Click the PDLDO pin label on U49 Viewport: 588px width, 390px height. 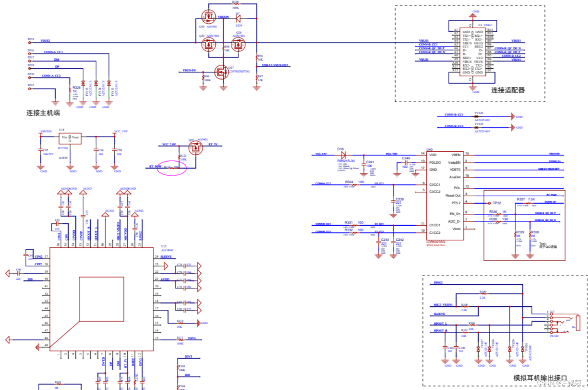pos(435,162)
